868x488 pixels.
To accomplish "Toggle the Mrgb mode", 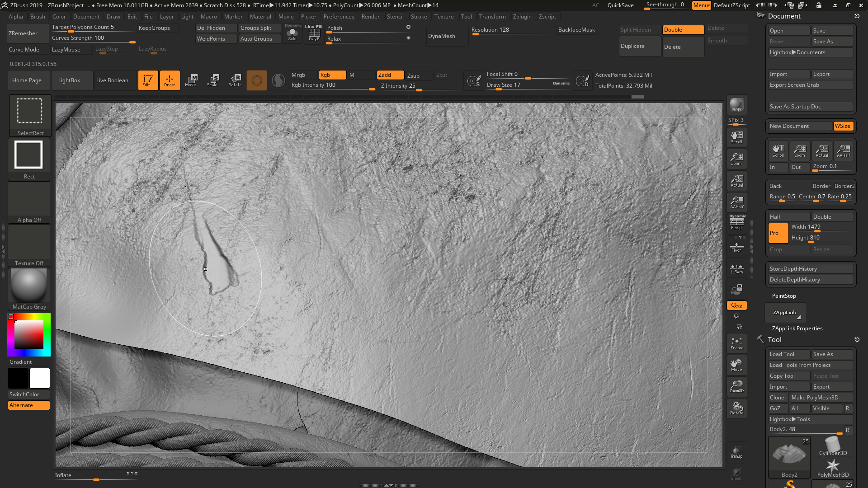I will (x=303, y=75).
